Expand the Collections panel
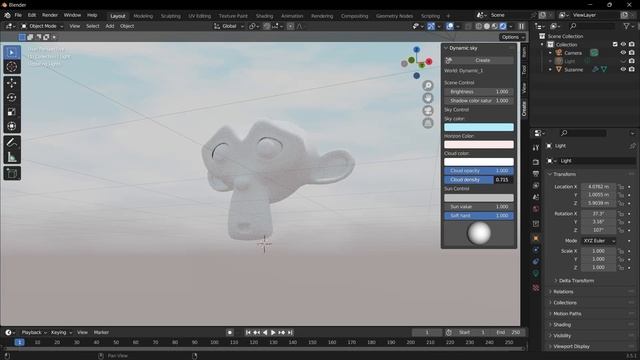The image size is (640, 360). (564, 303)
